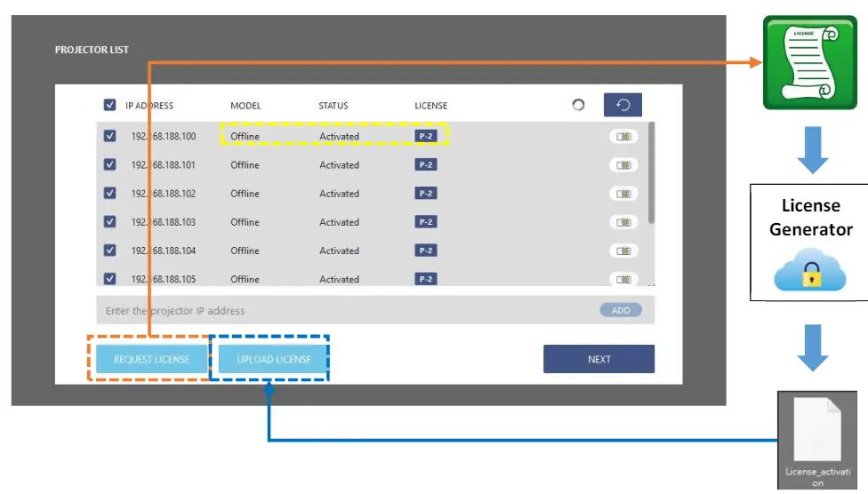Viewport: 868px width, 494px height.
Task: Click the projector icon for 192.168.188.102
Action: coord(623,194)
